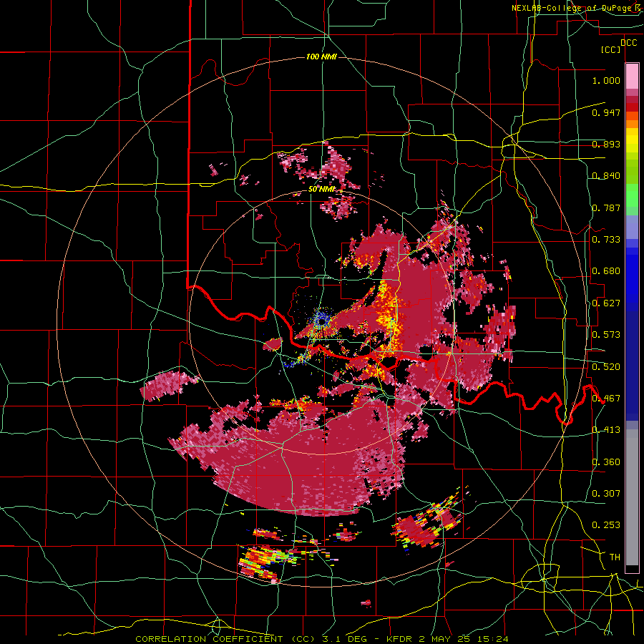Click the '[CC]' legend unit label

pyautogui.click(x=611, y=49)
